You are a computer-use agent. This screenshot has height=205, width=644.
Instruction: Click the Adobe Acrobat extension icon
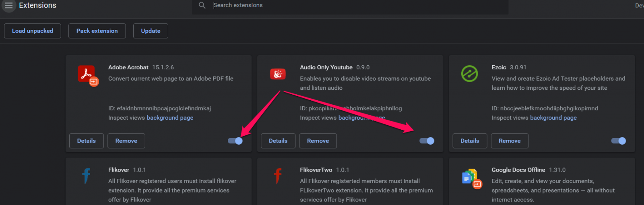coord(87,75)
